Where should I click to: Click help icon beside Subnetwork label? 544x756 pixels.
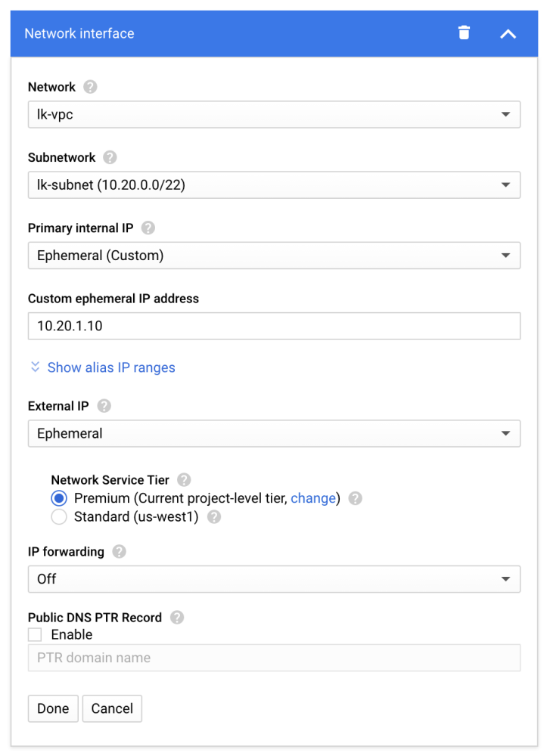(110, 157)
